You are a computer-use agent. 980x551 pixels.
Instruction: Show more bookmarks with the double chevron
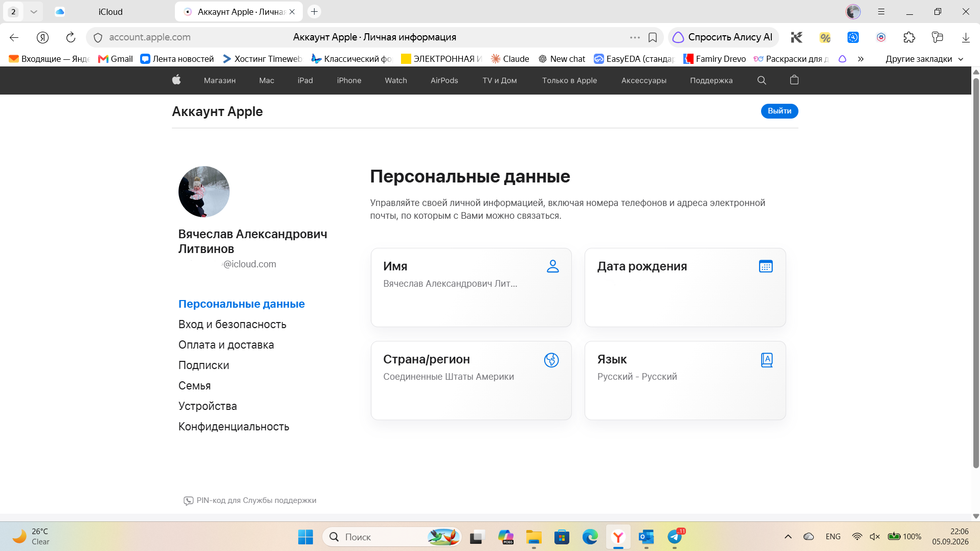click(861, 59)
